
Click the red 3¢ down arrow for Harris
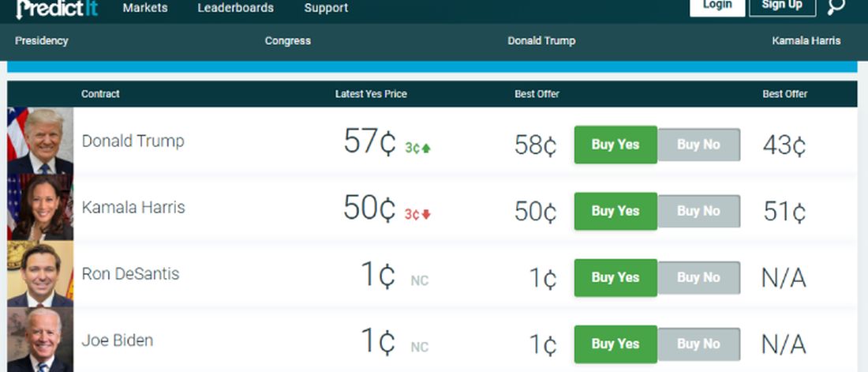(418, 215)
